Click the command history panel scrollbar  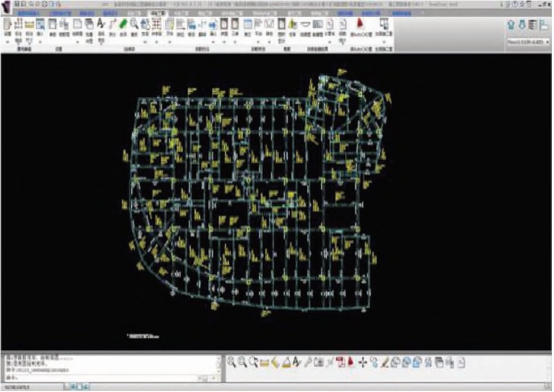tap(218, 365)
